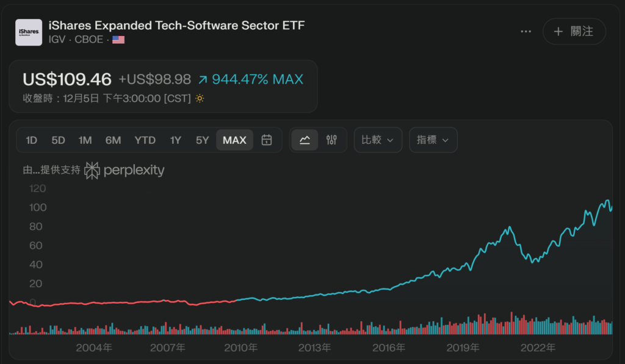Select the YTD time range
Image resolution: width=625 pixels, height=364 pixels.
click(145, 140)
